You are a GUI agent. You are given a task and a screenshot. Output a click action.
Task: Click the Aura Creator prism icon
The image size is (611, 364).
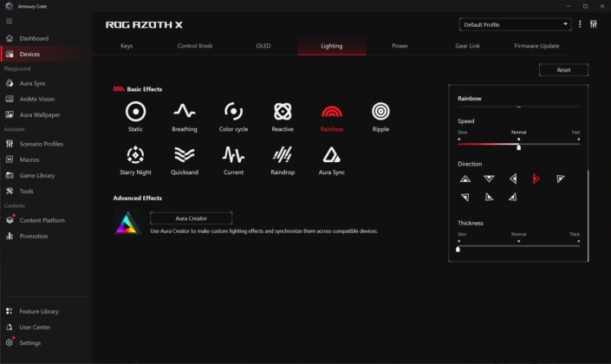127,224
